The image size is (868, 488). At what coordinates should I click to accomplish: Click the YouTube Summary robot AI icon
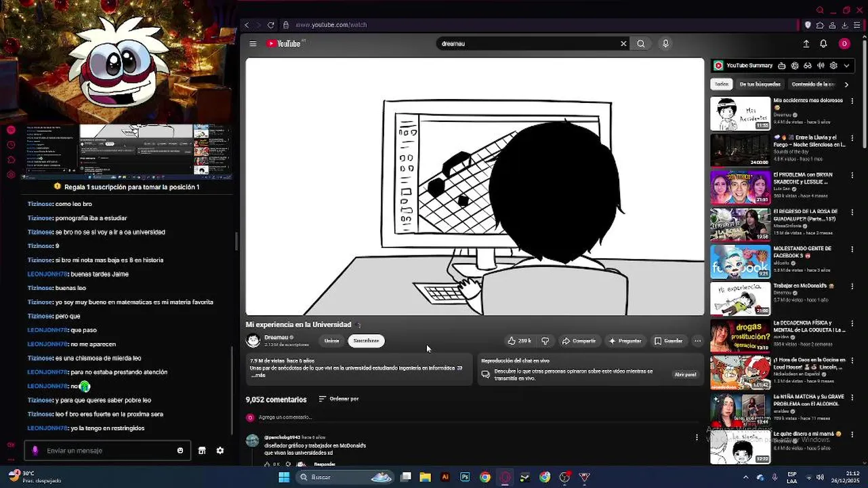click(x=782, y=66)
